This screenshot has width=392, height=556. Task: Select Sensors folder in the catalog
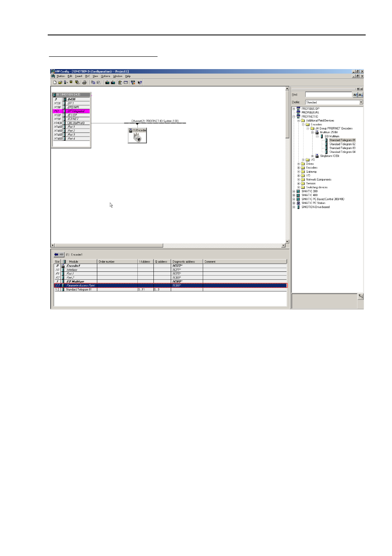click(311, 183)
